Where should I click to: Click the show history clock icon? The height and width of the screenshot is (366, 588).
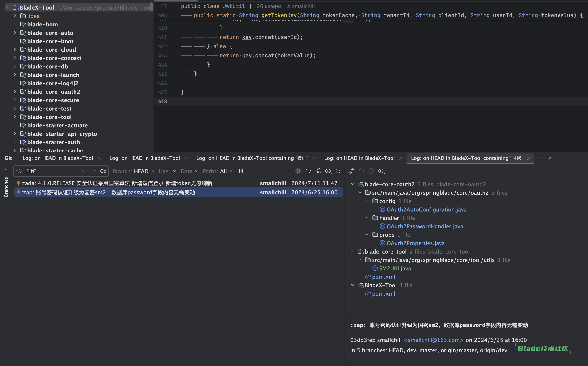pyautogui.click(x=371, y=171)
